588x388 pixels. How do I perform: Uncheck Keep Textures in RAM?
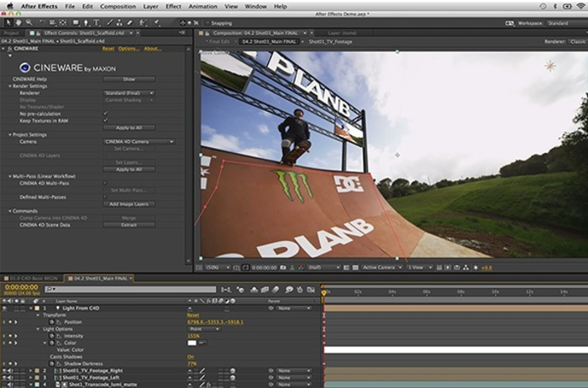pos(105,120)
